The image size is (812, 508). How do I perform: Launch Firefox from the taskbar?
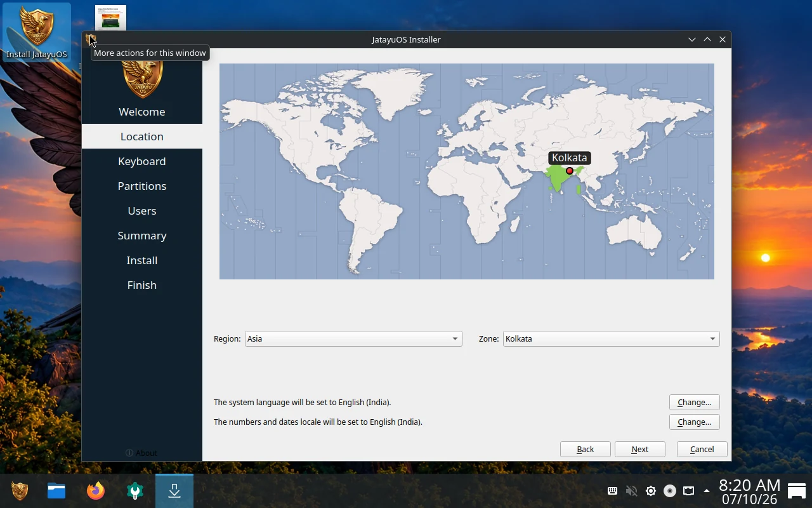click(96, 491)
